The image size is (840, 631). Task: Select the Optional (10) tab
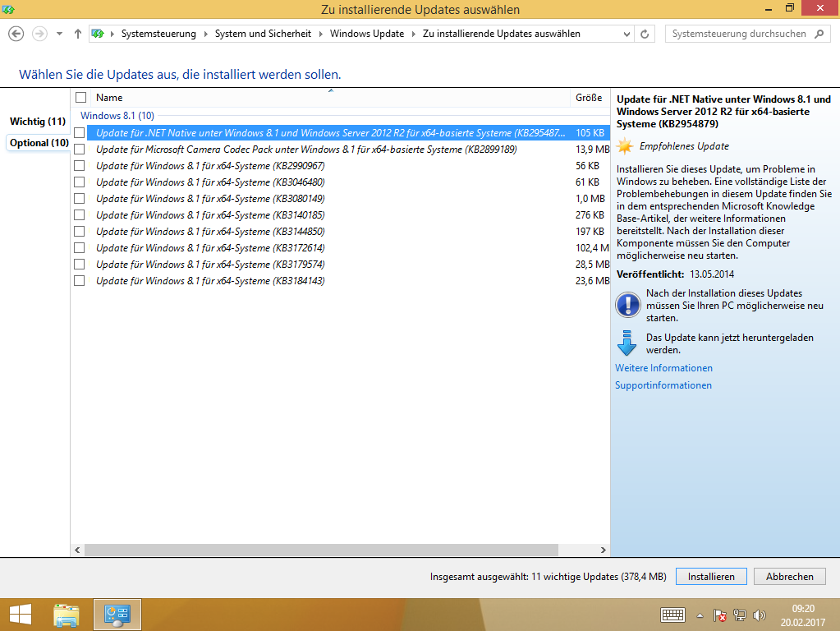(x=39, y=143)
